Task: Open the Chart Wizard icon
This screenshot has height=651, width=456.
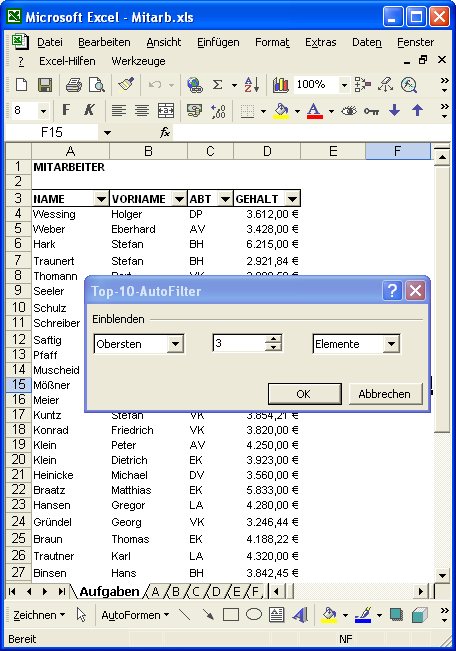Action: (280, 85)
